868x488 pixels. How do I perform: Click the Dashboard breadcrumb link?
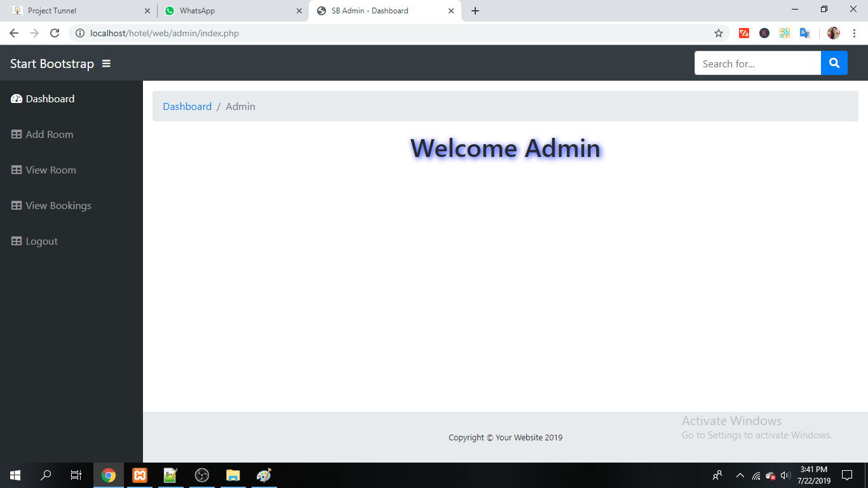[187, 107]
